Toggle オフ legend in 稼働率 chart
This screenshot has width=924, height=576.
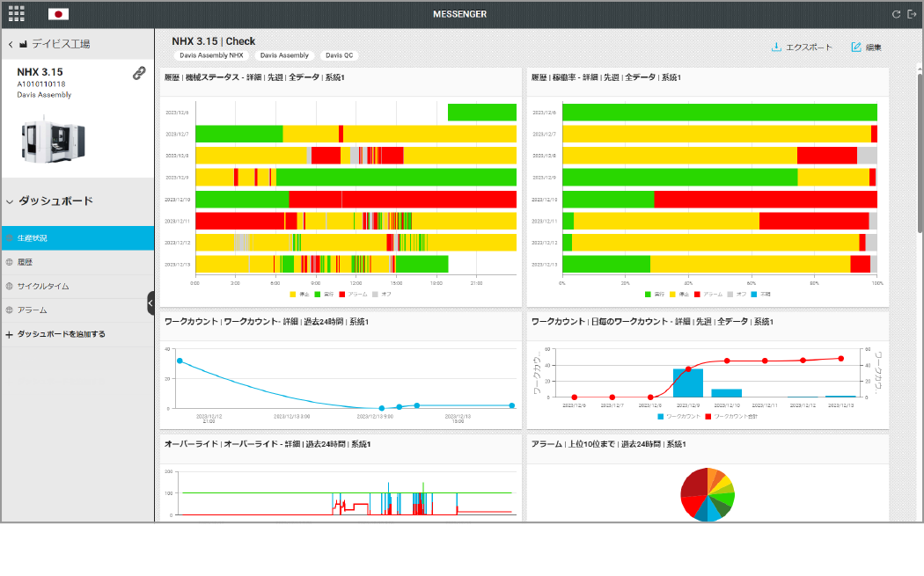pos(737,294)
